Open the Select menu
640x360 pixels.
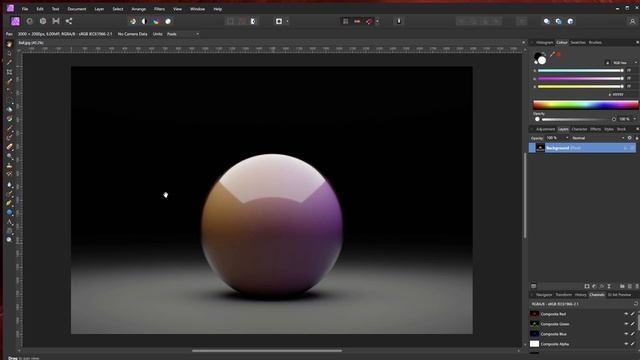pyautogui.click(x=118, y=9)
